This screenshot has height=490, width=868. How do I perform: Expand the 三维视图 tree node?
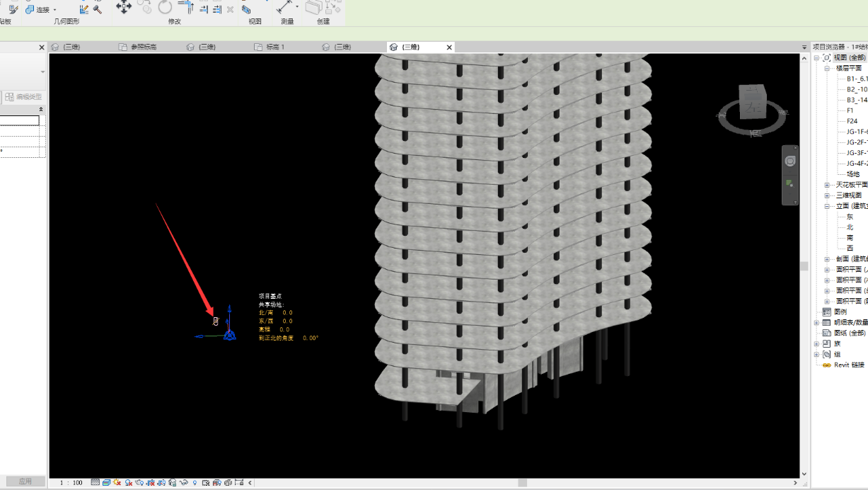(x=826, y=195)
